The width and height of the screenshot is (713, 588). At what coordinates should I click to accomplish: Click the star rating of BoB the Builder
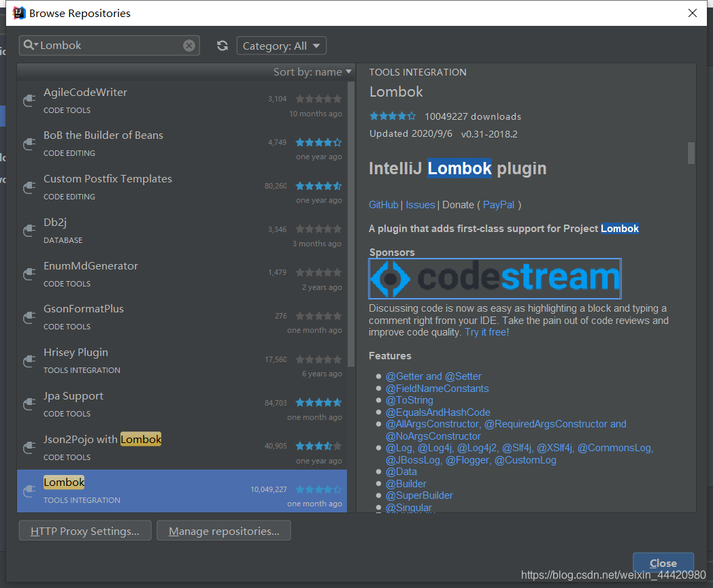click(x=318, y=142)
